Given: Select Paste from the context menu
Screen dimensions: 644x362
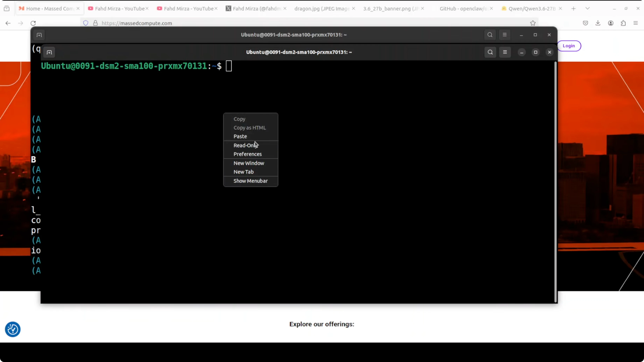Looking at the screenshot, I should (x=240, y=136).
